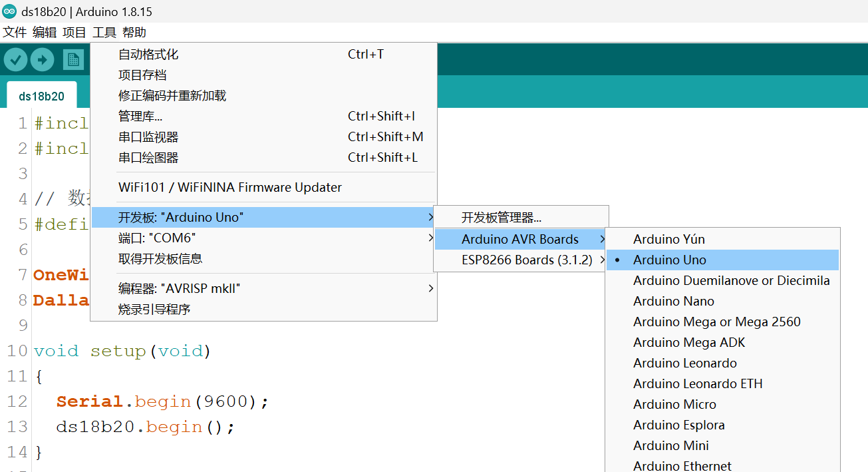Expand the ESP8266 Boards (3.1.2) submenu
Image resolution: width=868 pixels, height=472 pixels.
click(x=518, y=260)
